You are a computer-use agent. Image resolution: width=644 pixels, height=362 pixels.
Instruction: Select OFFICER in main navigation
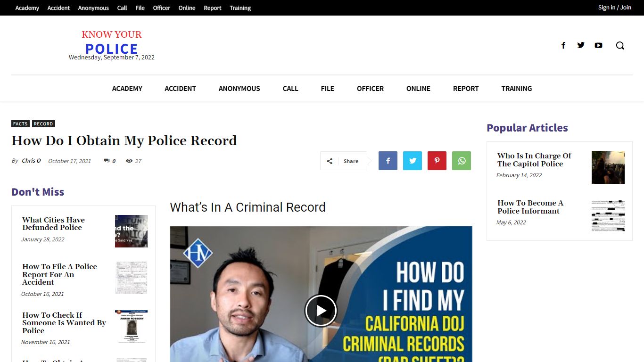pyautogui.click(x=370, y=89)
